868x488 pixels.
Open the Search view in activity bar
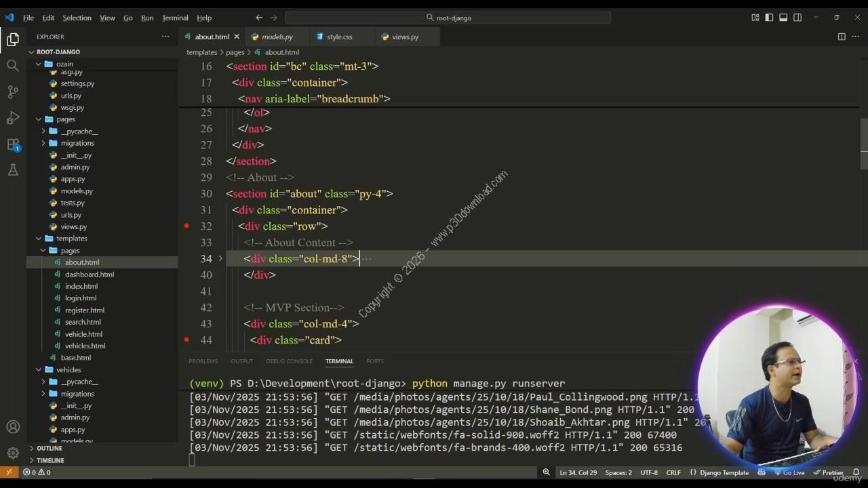pos(13,66)
